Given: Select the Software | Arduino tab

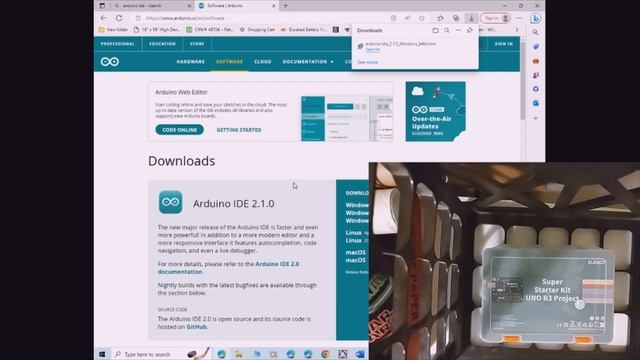Looking at the screenshot, I should pyautogui.click(x=236, y=6).
